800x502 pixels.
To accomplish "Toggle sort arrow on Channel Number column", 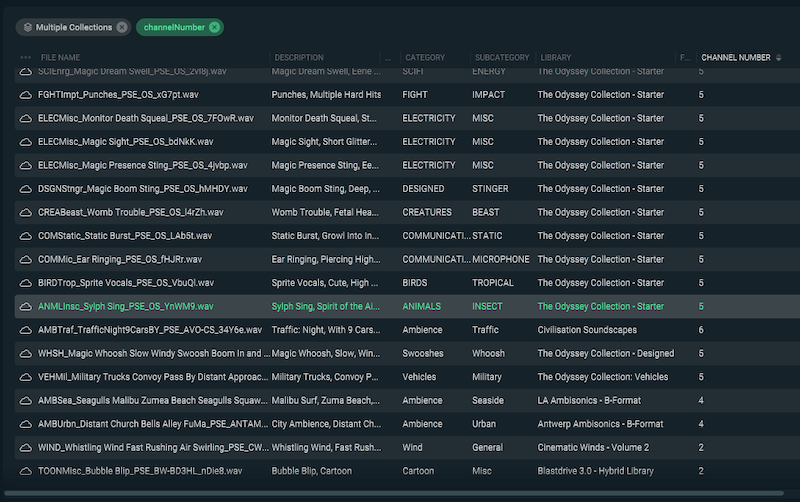I will (x=779, y=58).
